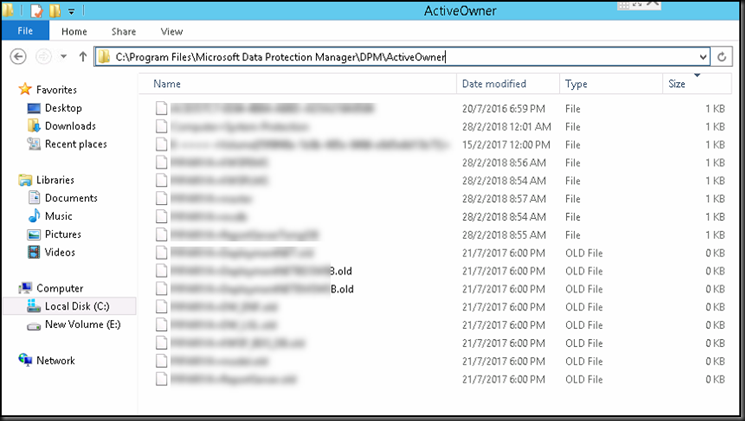Select file icon dated 15/2/2017 12:00 PM
The height and width of the screenshot is (421, 745).
162,144
